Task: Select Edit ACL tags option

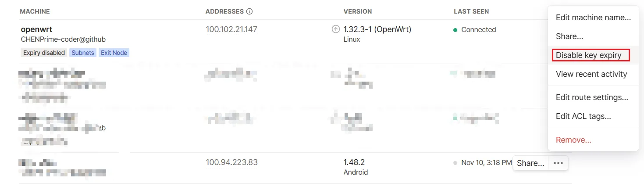Action: [x=583, y=116]
